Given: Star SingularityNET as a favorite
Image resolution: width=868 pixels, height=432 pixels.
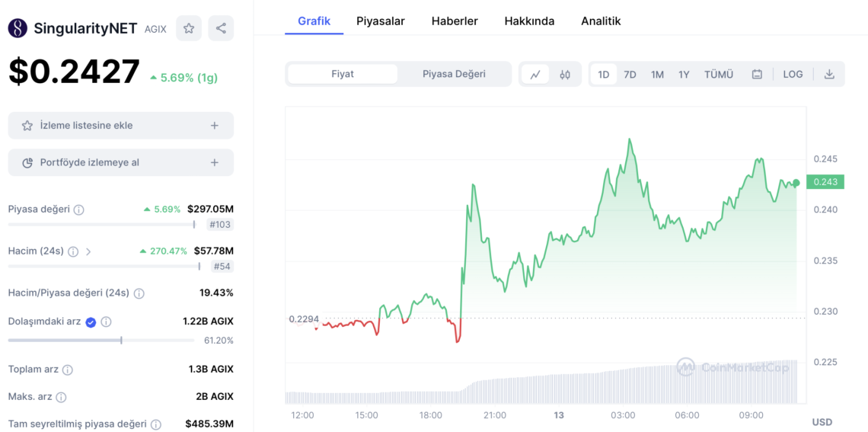Looking at the screenshot, I should (x=189, y=28).
